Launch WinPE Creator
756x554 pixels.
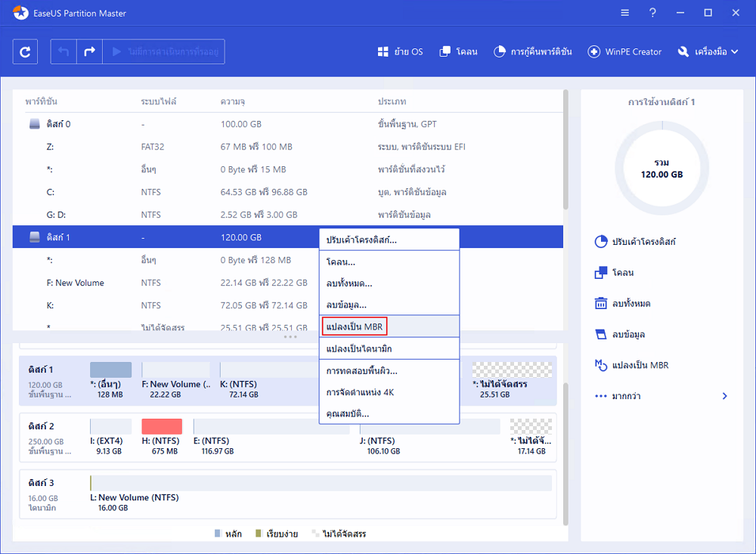coord(624,51)
